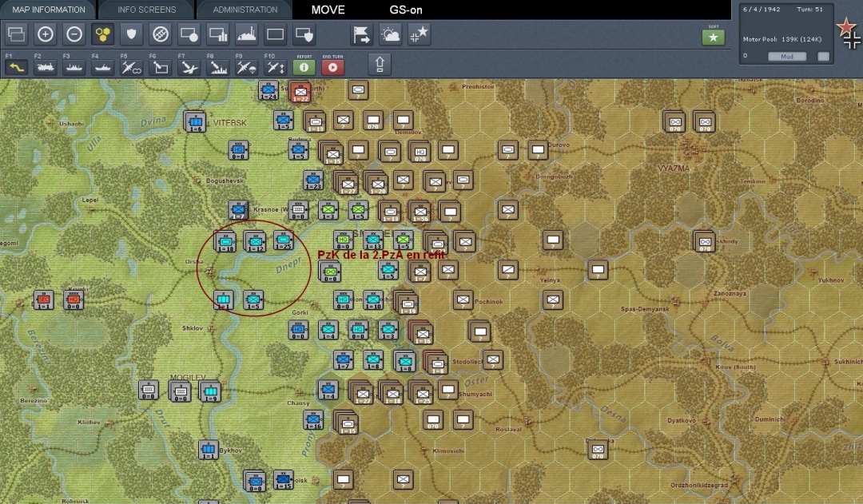Click the flag with arrow icon
The width and height of the screenshot is (863, 504).
click(362, 34)
